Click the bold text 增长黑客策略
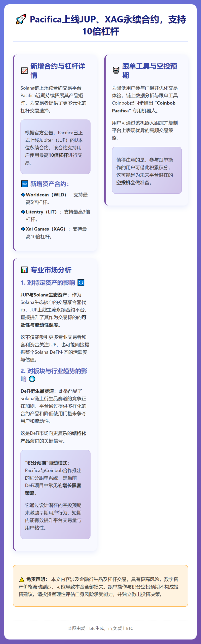The width and height of the screenshot is (201, 644). (53, 489)
